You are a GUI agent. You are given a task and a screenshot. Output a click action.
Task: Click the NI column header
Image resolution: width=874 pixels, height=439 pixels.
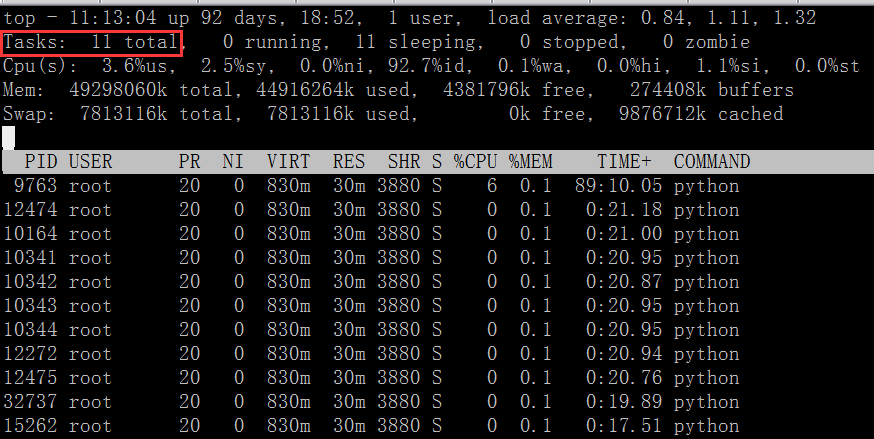tap(233, 162)
